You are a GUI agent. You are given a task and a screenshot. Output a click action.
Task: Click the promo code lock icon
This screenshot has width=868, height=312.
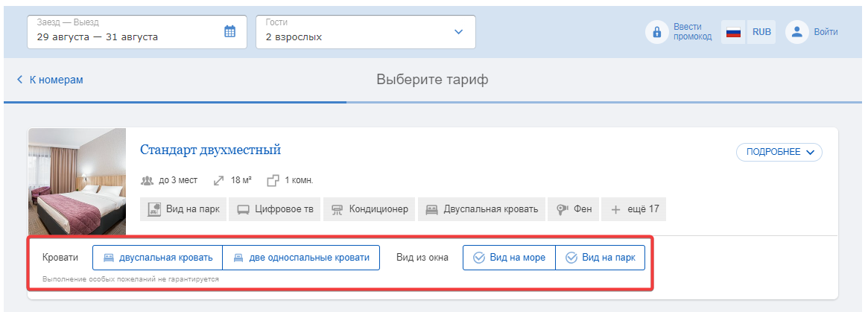click(x=657, y=32)
